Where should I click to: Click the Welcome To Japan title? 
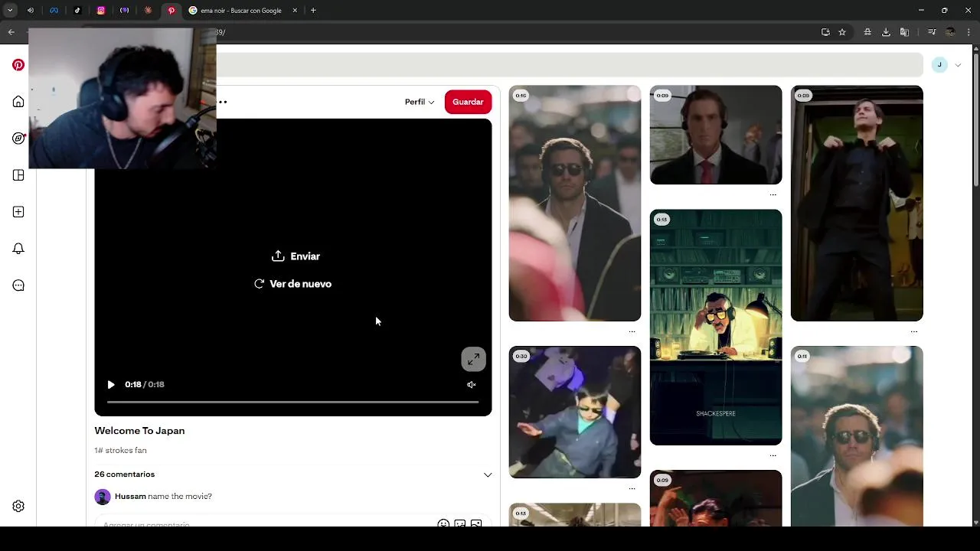(139, 431)
